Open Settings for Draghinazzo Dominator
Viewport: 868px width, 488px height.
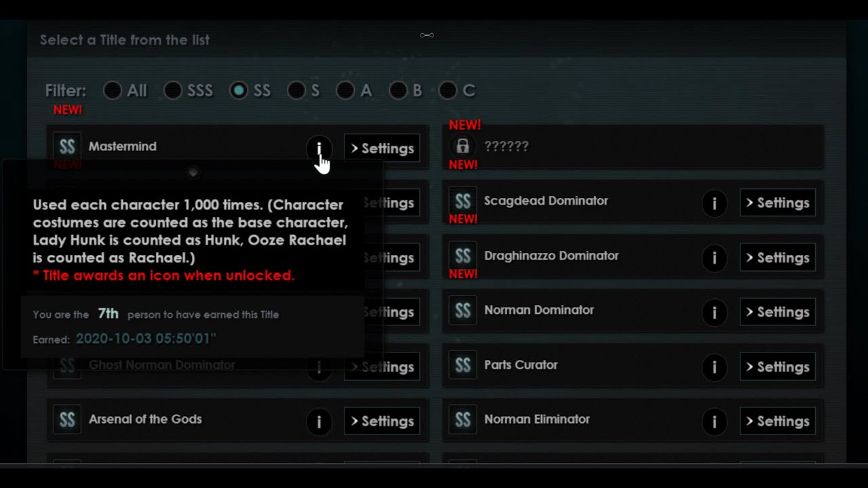777,258
